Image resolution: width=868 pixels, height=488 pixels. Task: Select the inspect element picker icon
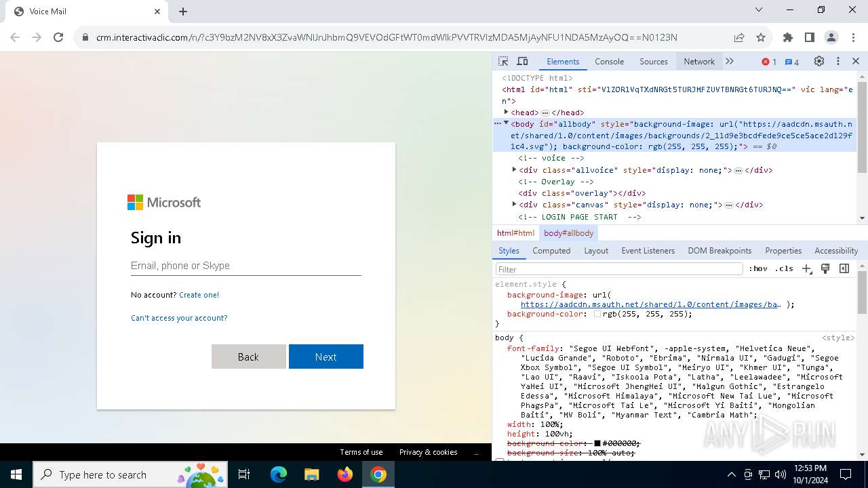click(503, 61)
